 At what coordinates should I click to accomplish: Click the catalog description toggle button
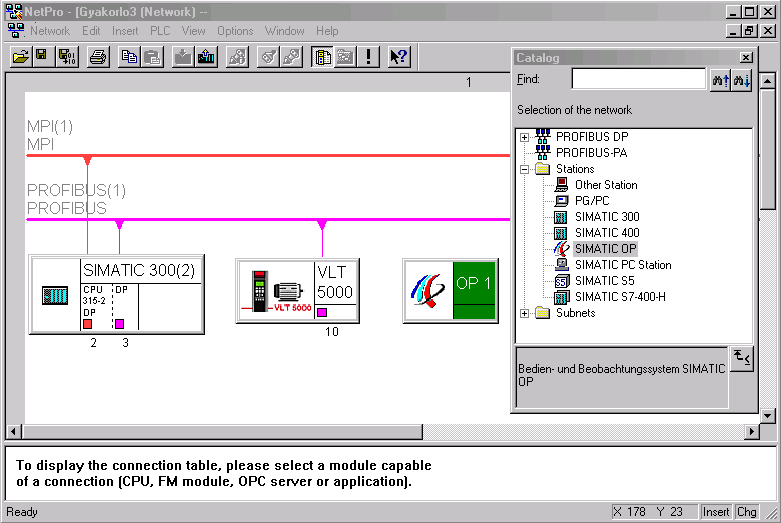point(742,359)
